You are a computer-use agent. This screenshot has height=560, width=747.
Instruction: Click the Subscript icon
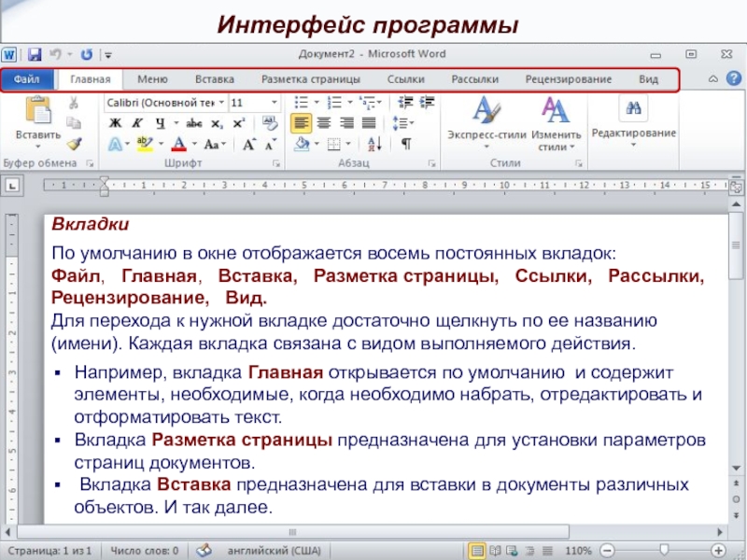tap(219, 122)
